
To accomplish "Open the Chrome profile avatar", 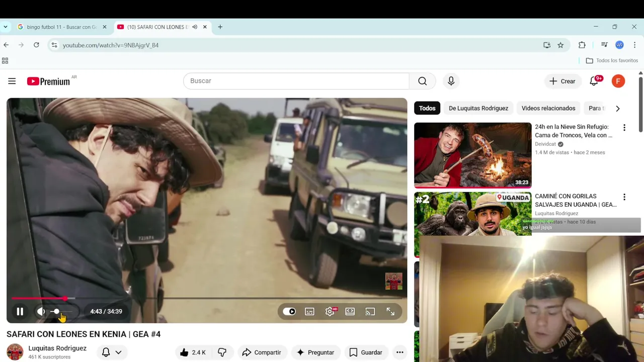I will (x=619, y=45).
